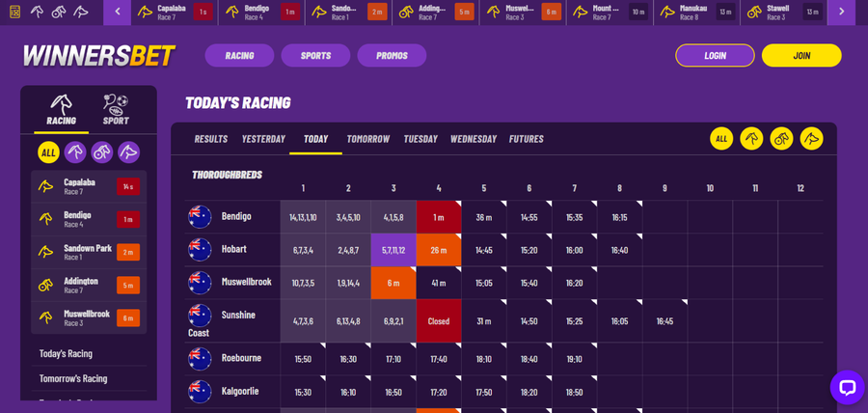Click the Sunshine Coast flag icon
Image resolution: width=868 pixels, height=413 pixels.
[x=200, y=315]
